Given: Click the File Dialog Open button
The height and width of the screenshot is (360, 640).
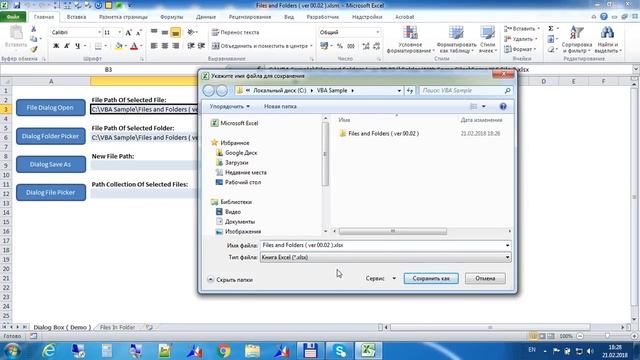Looking at the screenshot, I should click(x=51, y=108).
